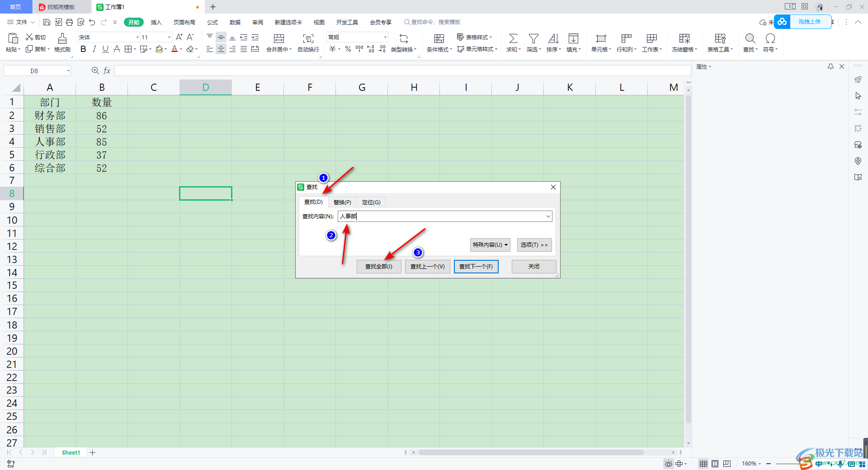This screenshot has height=470, width=868.
Task: Expand Options (选项) in Find dialog
Action: pos(534,244)
